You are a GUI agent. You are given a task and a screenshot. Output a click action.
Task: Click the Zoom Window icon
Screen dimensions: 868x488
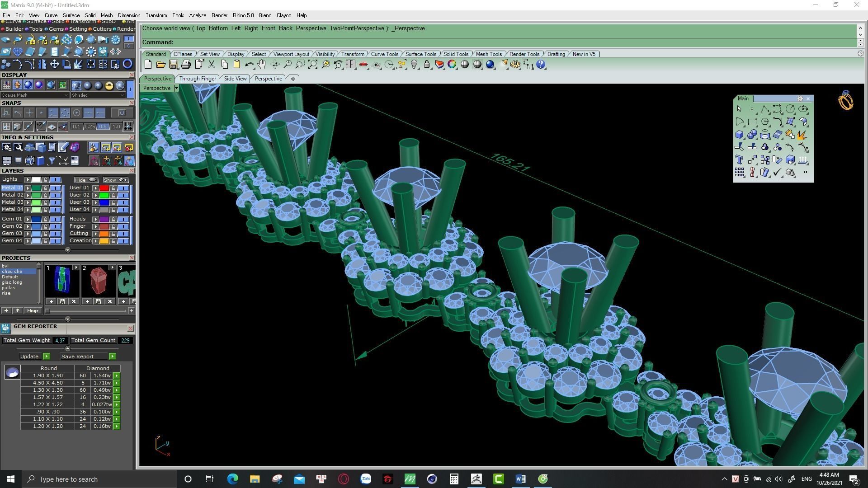coord(300,65)
